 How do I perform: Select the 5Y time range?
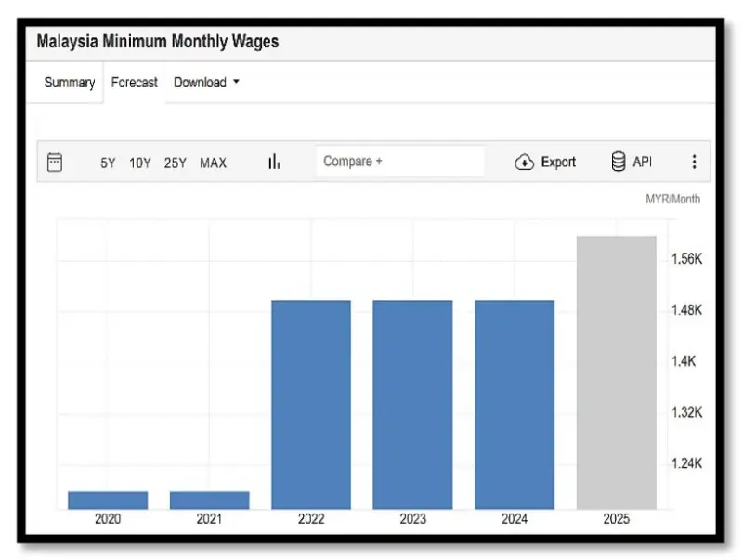[108, 163]
